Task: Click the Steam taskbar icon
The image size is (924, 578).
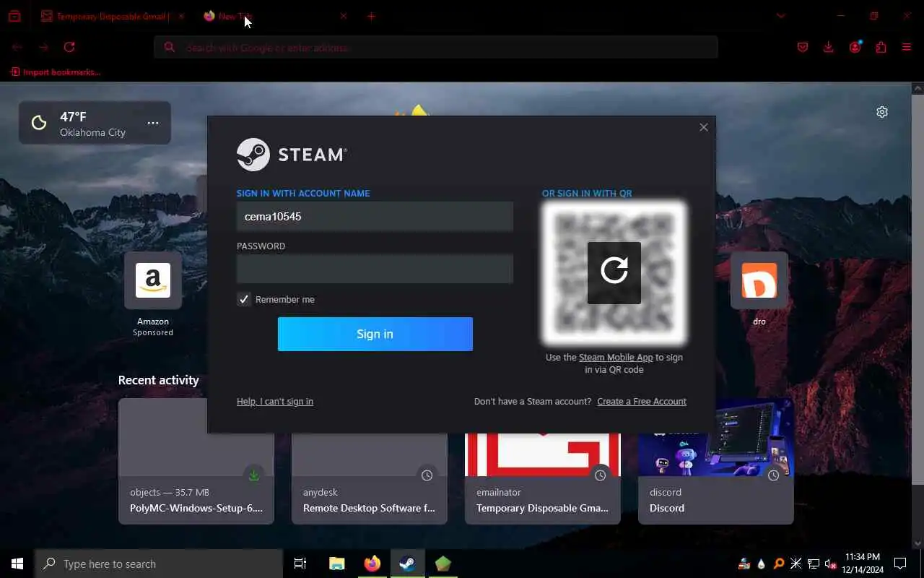Action: click(408, 564)
